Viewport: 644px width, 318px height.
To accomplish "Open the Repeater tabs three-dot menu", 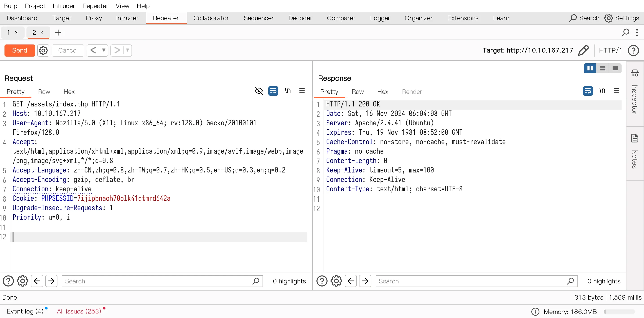I will [x=637, y=32].
